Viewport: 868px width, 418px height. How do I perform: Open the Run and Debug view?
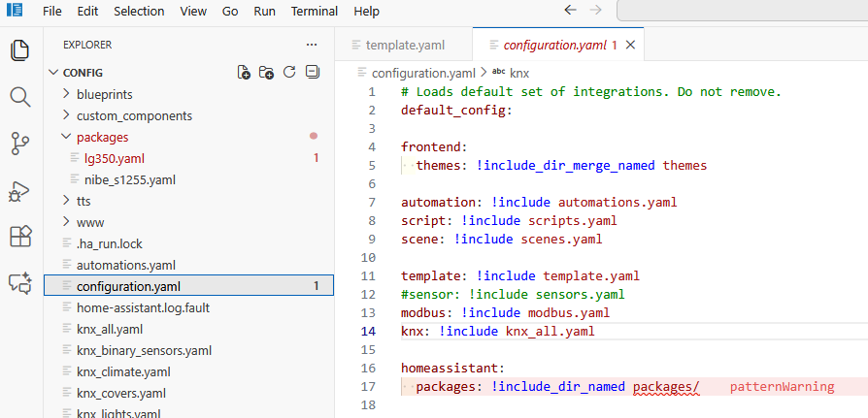(19, 190)
